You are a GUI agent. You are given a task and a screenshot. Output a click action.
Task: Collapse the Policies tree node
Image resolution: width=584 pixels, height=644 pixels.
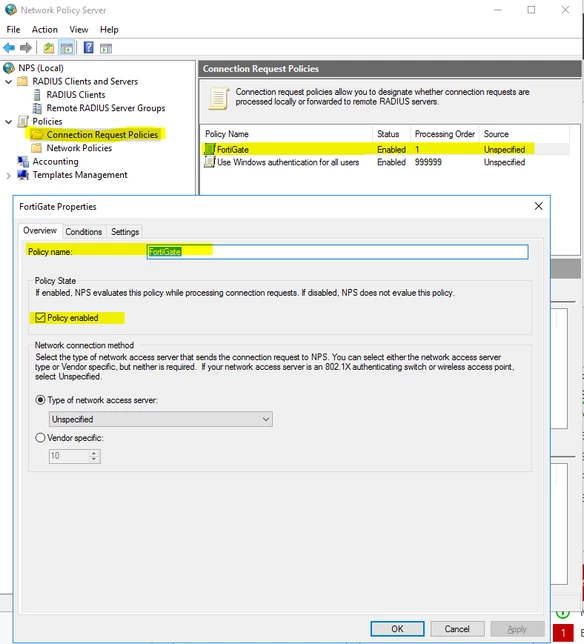[x=8, y=122]
